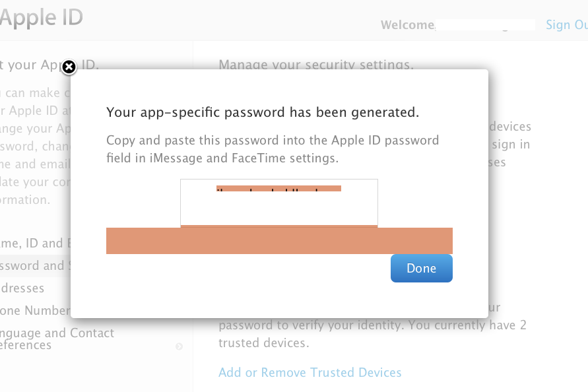Click the password generated heading in dialog
The height and width of the screenshot is (392, 588).
pos(263,113)
